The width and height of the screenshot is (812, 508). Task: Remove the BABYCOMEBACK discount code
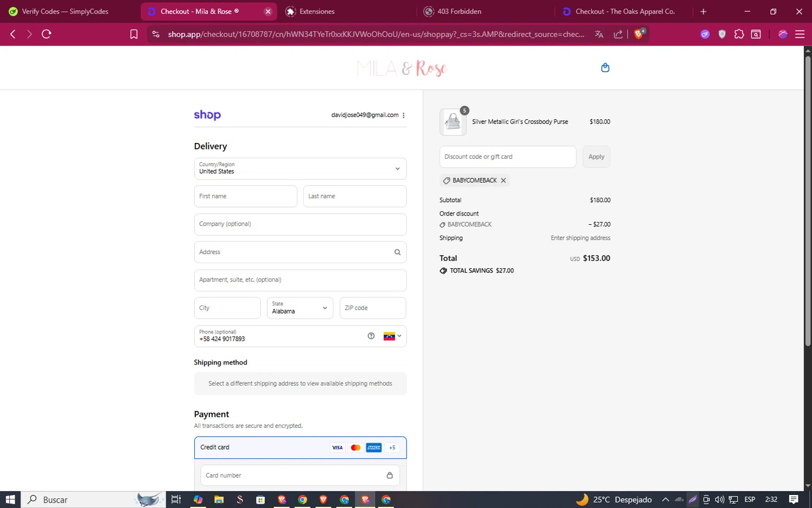[503, 180]
